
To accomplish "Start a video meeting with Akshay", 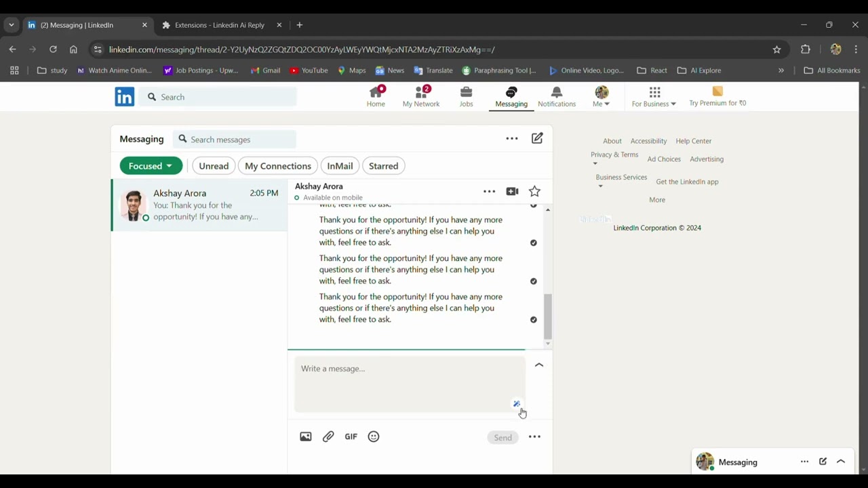I will coord(512,192).
